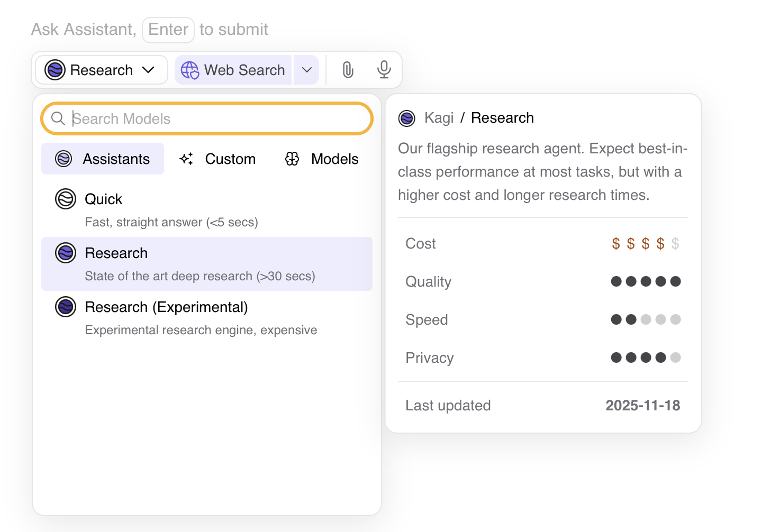Screen dimensions: 762x532
Task: Click the Quality dots rating
Action: pos(646,281)
